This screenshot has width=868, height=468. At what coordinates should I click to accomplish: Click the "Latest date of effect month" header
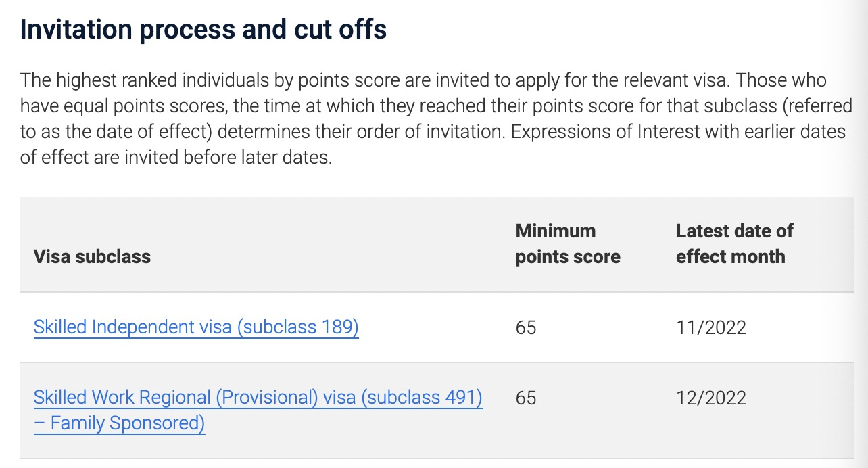(x=734, y=244)
